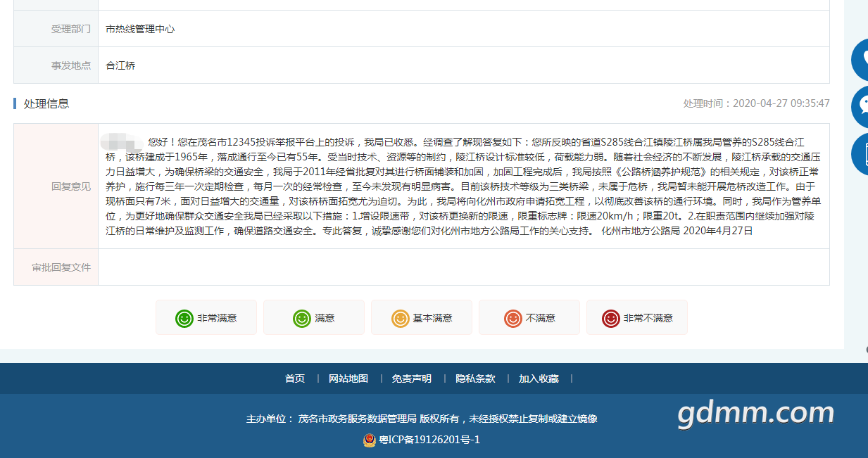Open the 粤ICP备19126201号-1 link

[429, 440]
